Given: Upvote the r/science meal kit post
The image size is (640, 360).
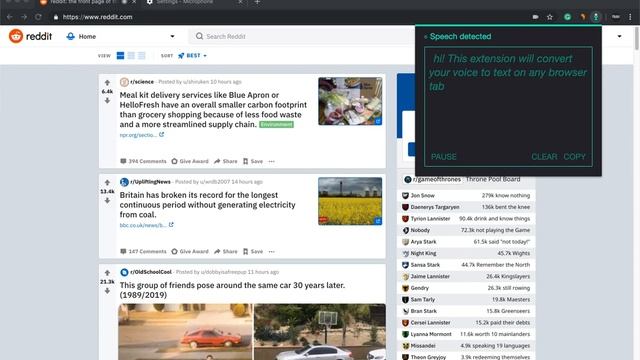Looking at the screenshot, I should [107, 83].
